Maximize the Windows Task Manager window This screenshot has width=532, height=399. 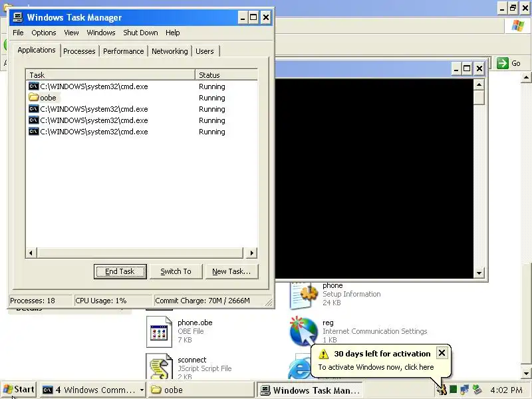point(253,17)
